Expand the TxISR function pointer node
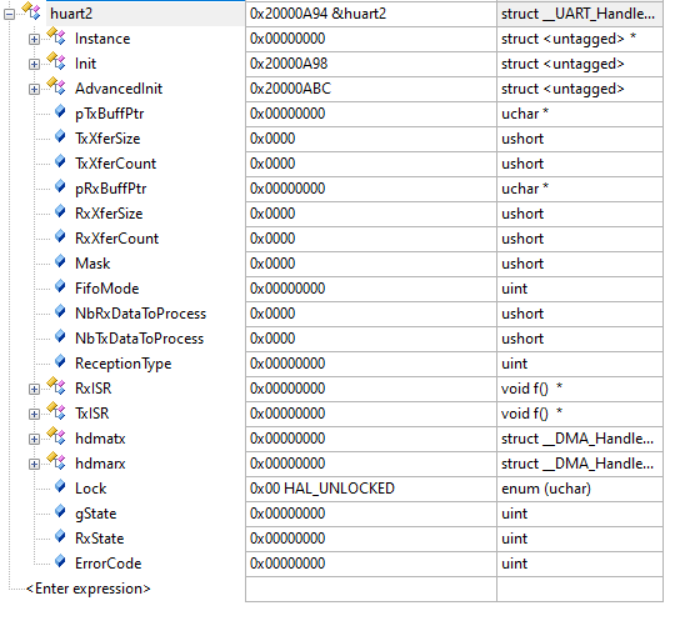The image size is (685, 630). pos(34,414)
